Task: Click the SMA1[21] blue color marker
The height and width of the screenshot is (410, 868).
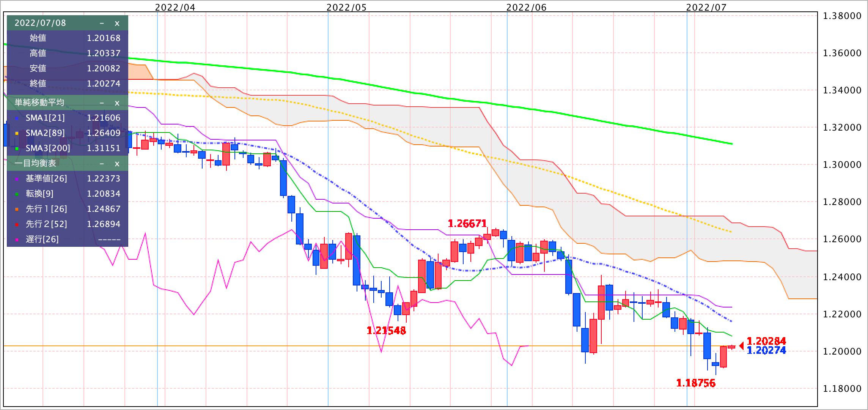Action: pyautogui.click(x=17, y=118)
